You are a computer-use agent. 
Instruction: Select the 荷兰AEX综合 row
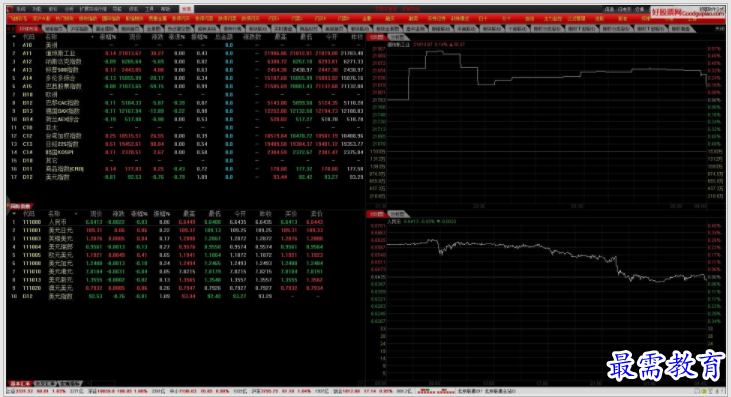pos(186,119)
